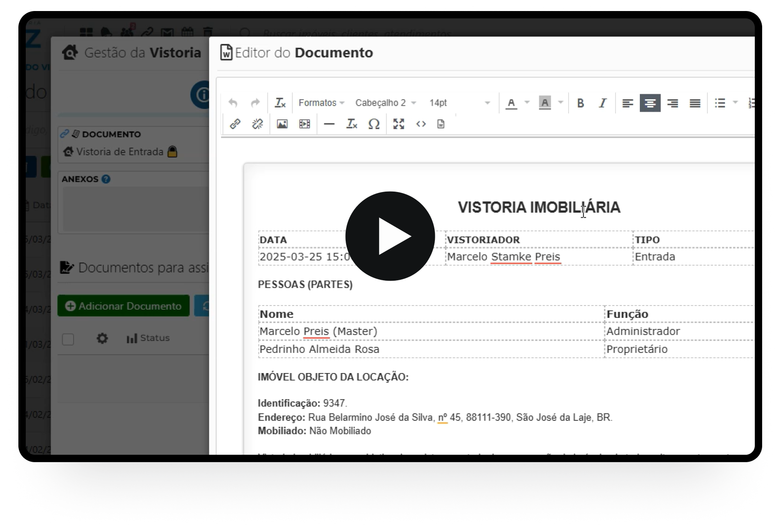Toggle bold formatting
This screenshot has width=781, height=532.
click(581, 103)
